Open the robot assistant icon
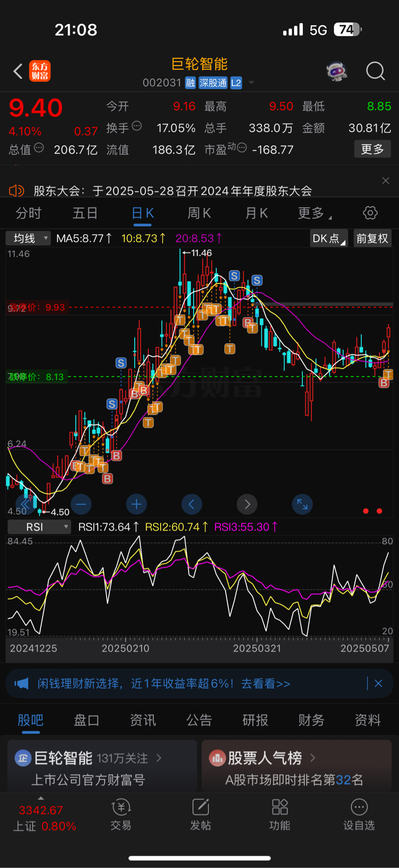The width and height of the screenshot is (399, 868). coord(337,71)
